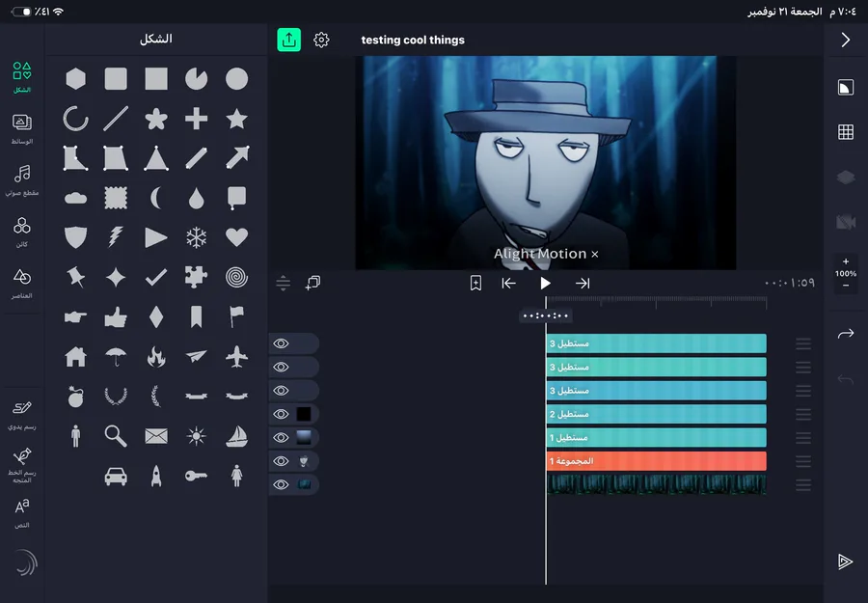The image size is (868, 603).
Task: Choose the heart shape
Action: tap(237, 237)
